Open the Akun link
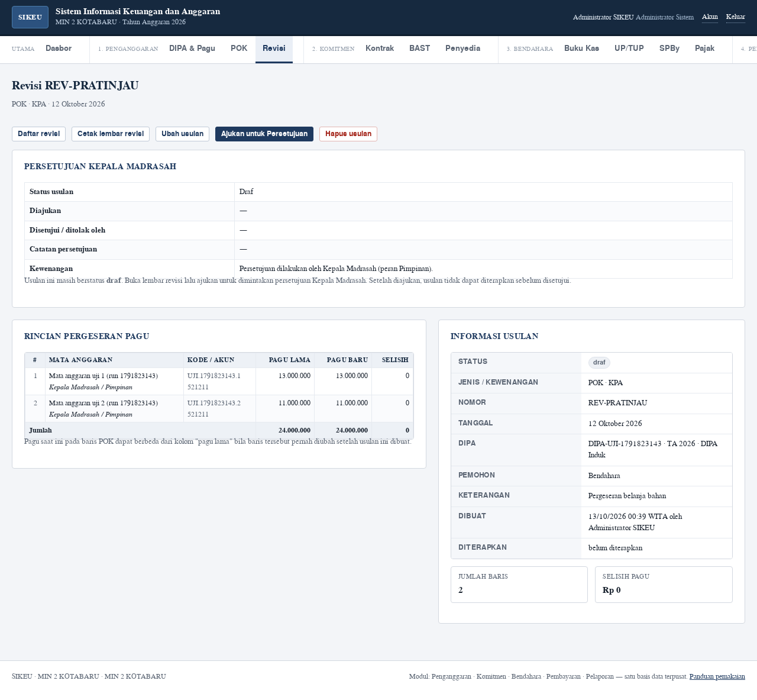This screenshot has width=757, height=700. [710, 17]
